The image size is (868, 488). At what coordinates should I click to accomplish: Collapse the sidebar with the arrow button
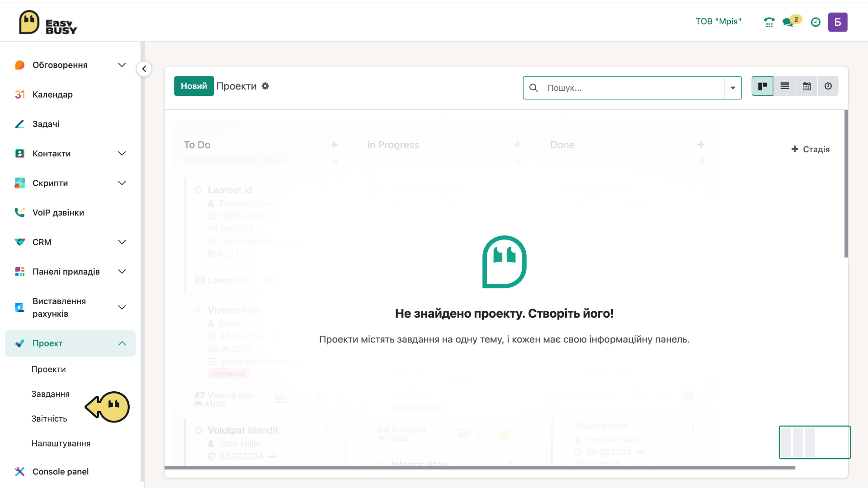[x=144, y=69]
